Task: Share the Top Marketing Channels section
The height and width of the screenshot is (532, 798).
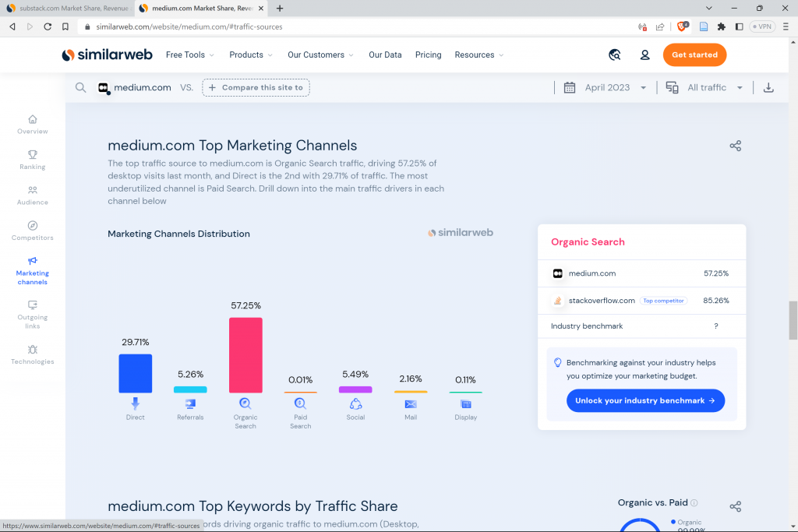Action: point(735,146)
